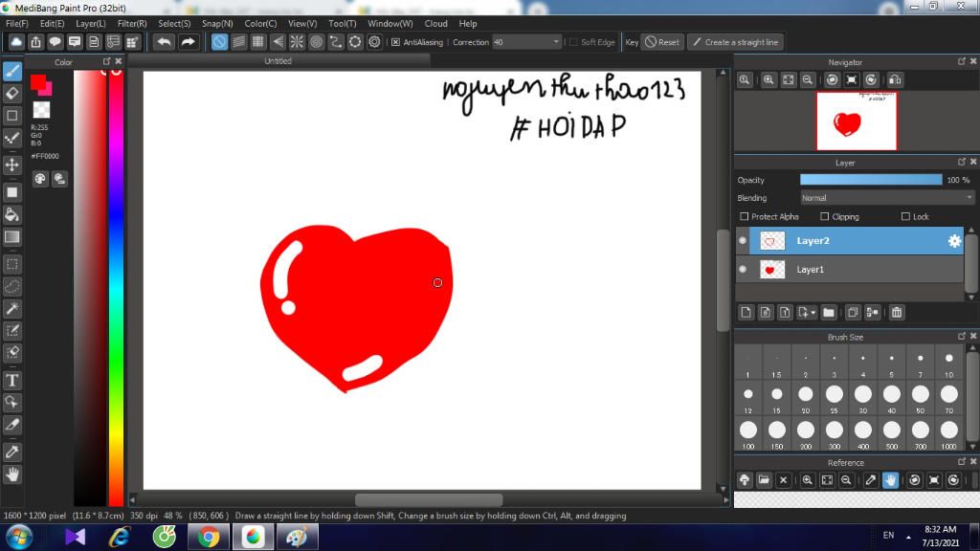Viewport: 980px width, 551px height.
Task: Open the Layer menu
Action: pos(91,24)
